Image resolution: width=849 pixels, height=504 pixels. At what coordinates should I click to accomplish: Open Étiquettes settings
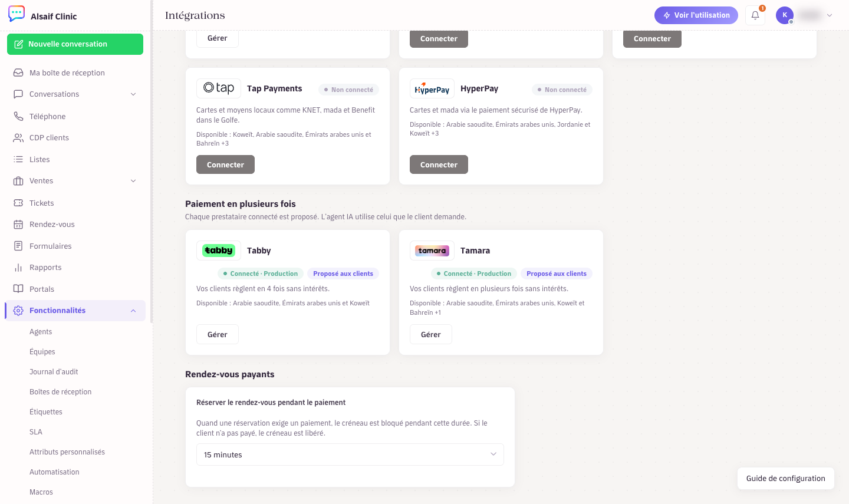[46, 412]
